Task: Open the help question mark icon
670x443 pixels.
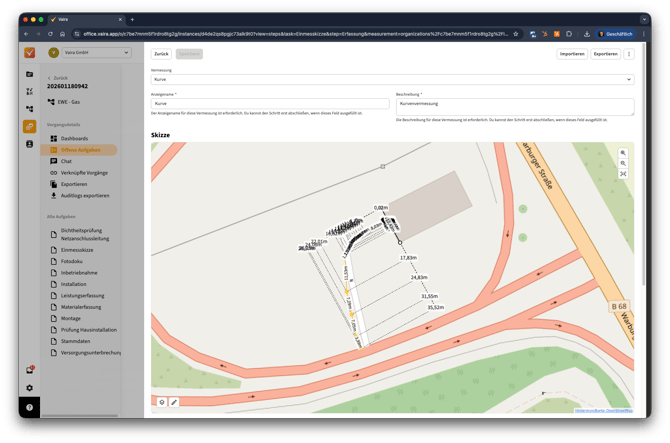Action: coord(29,408)
